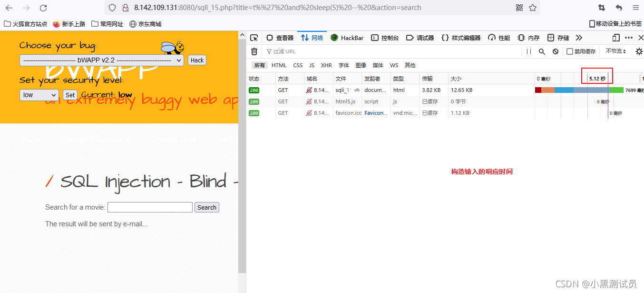This screenshot has width=644, height=293.
Task: Clear the network request list
Action: (x=254, y=51)
